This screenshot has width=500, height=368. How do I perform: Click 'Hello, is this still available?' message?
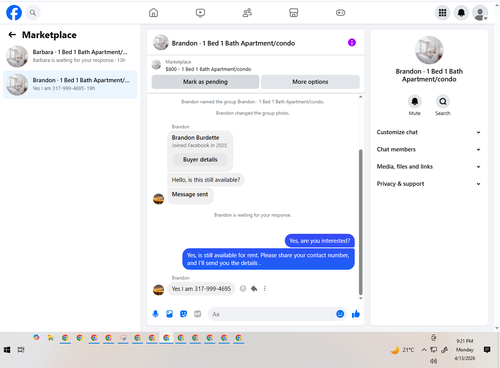click(206, 180)
